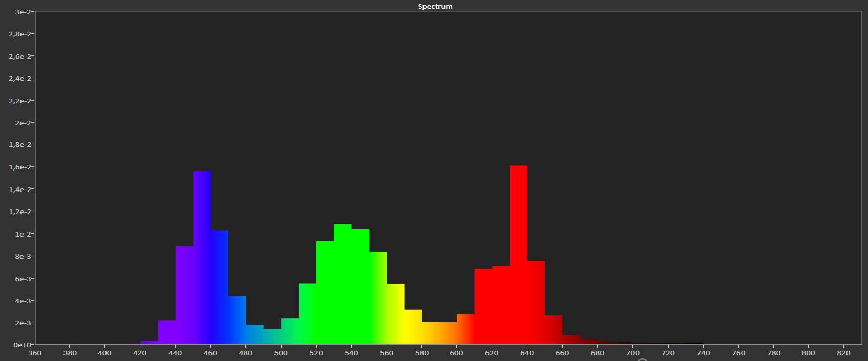Select the 0e+0 origin axis label
This screenshot has width=868, height=361.
(22, 345)
